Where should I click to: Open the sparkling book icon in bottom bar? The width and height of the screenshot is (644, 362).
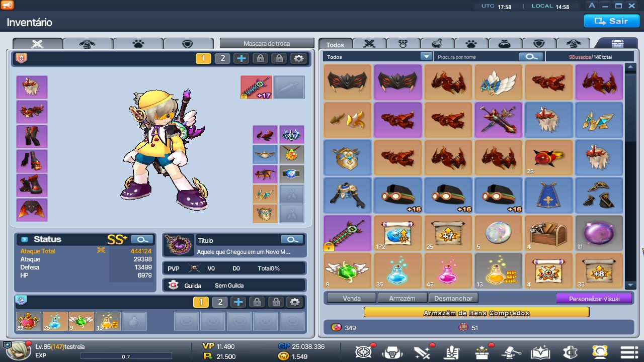click(x=540, y=351)
